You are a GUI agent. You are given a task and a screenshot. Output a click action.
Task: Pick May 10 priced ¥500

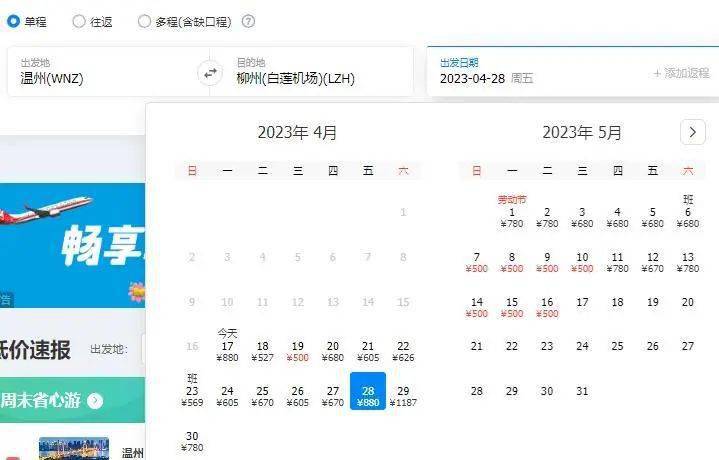[582, 262]
